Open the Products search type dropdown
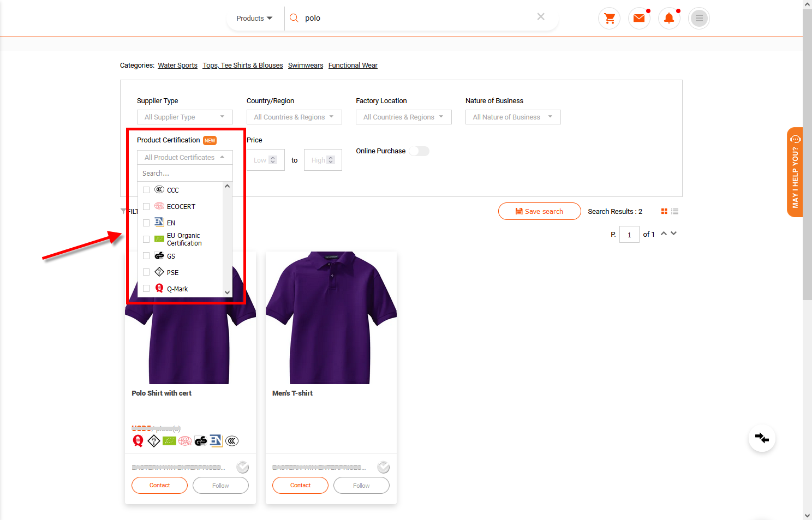The height and width of the screenshot is (520, 812). pyautogui.click(x=254, y=18)
